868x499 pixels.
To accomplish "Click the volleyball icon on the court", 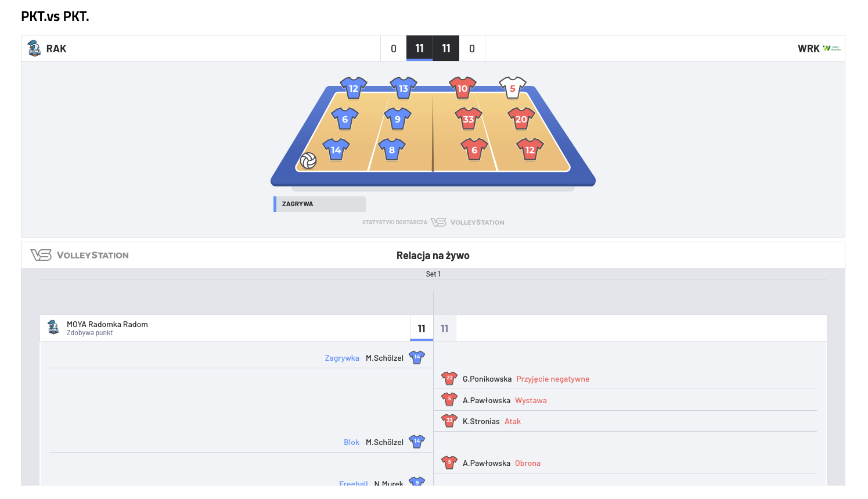I will [308, 160].
